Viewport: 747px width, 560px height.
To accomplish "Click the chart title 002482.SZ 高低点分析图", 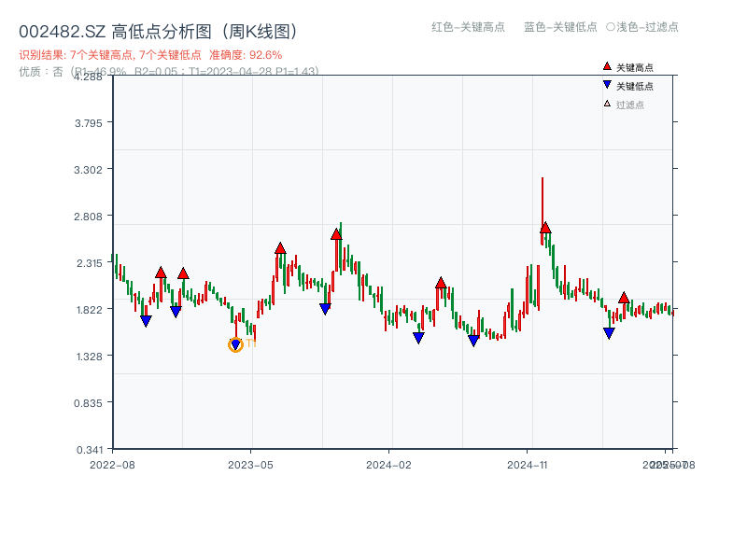I will pyautogui.click(x=158, y=32).
